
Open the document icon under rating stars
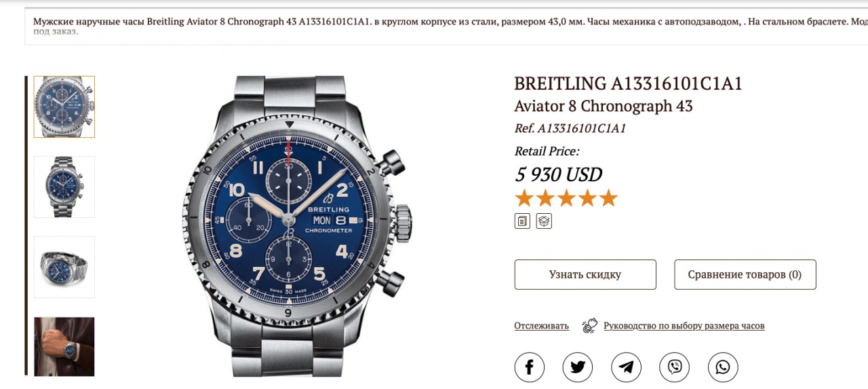(x=522, y=221)
